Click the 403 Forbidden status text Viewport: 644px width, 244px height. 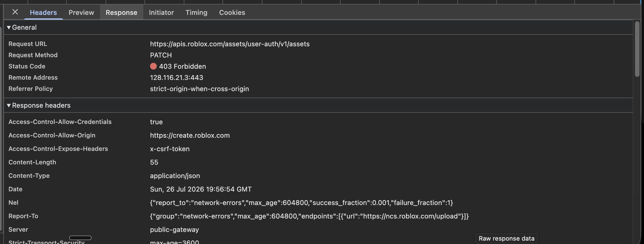pos(182,66)
